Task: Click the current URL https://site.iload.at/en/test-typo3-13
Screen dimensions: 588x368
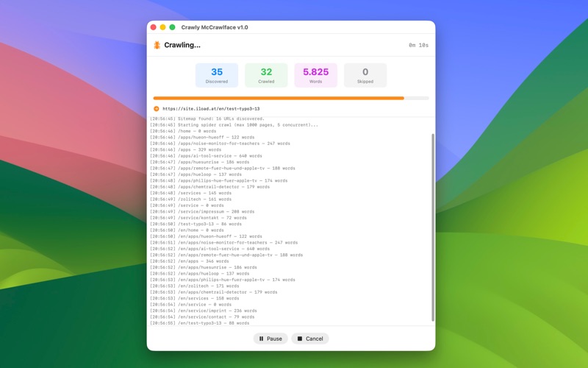Action: click(211, 108)
